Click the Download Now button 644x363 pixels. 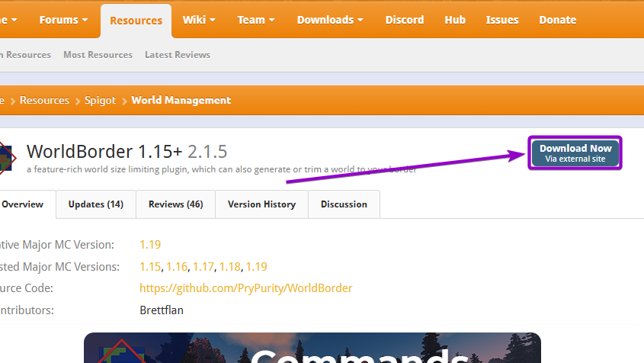pos(575,153)
